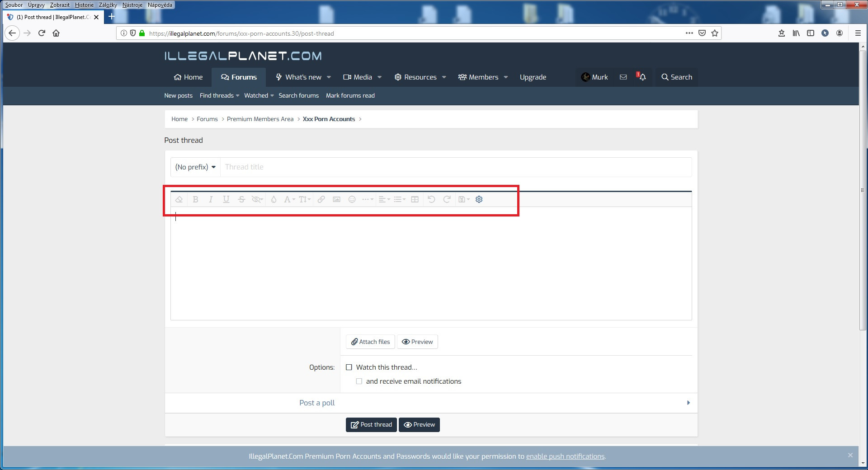The width and height of the screenshot is (868, 470).
Task: Open the alerts bell icon
Action: (642, 77)
